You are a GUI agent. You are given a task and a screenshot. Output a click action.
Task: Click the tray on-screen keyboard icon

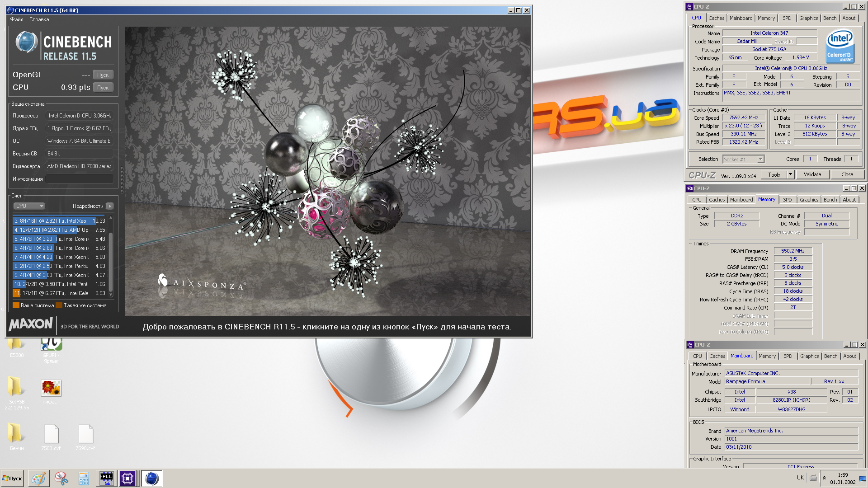coord(813,478)
